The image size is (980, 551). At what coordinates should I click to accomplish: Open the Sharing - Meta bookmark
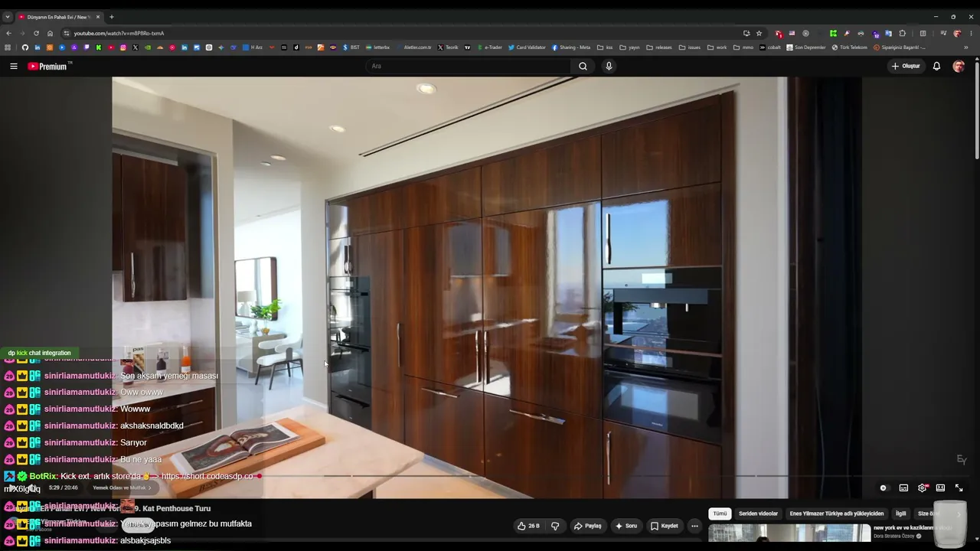[x=571, y=47]
